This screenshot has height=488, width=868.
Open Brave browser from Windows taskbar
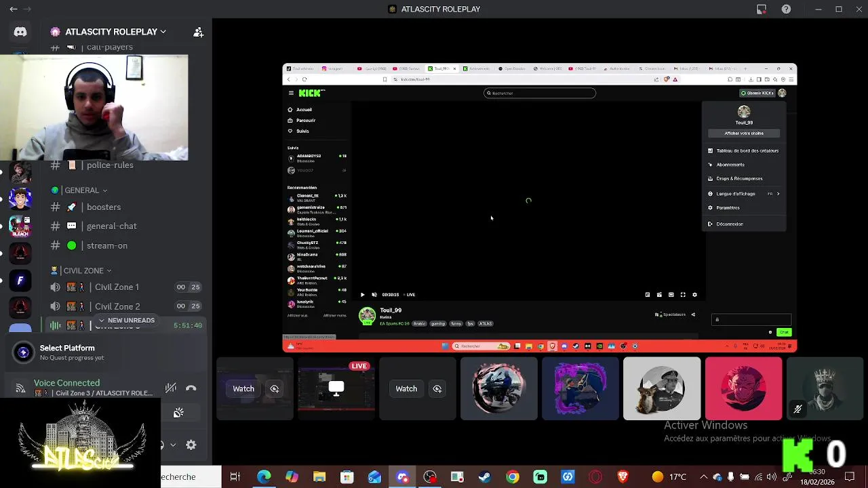pos(623,477)
